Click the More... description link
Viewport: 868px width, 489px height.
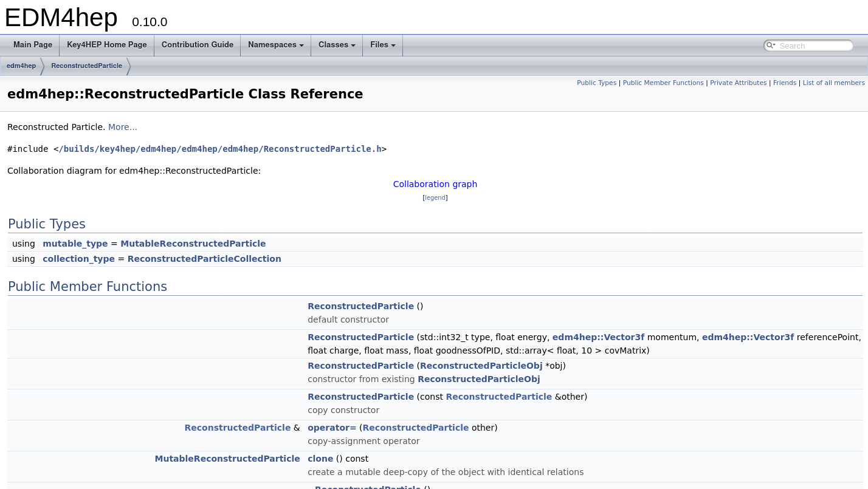(123, 127)
